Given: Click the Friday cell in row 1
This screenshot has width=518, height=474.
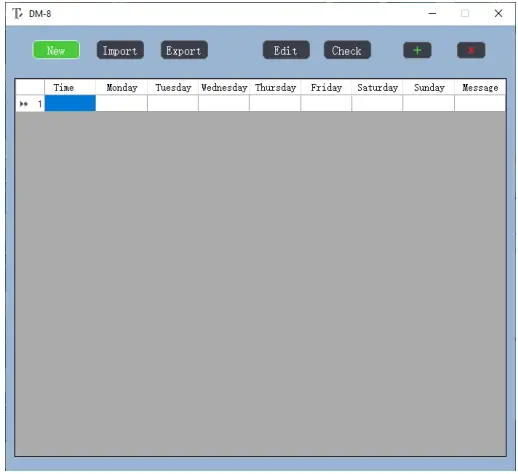Looking at the screenshot, I should [x=326, y=103].
